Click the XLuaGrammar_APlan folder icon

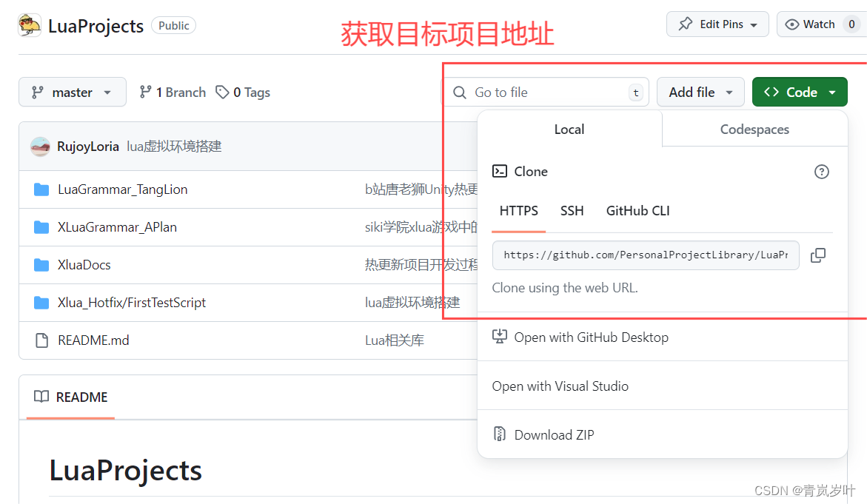pyautogui.click(x=41, y=227)
